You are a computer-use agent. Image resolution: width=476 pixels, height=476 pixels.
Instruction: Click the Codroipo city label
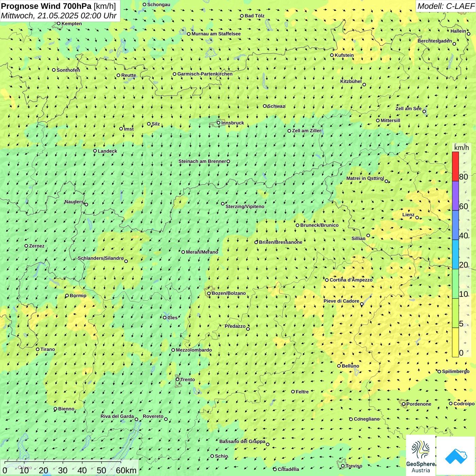(464, 404)
